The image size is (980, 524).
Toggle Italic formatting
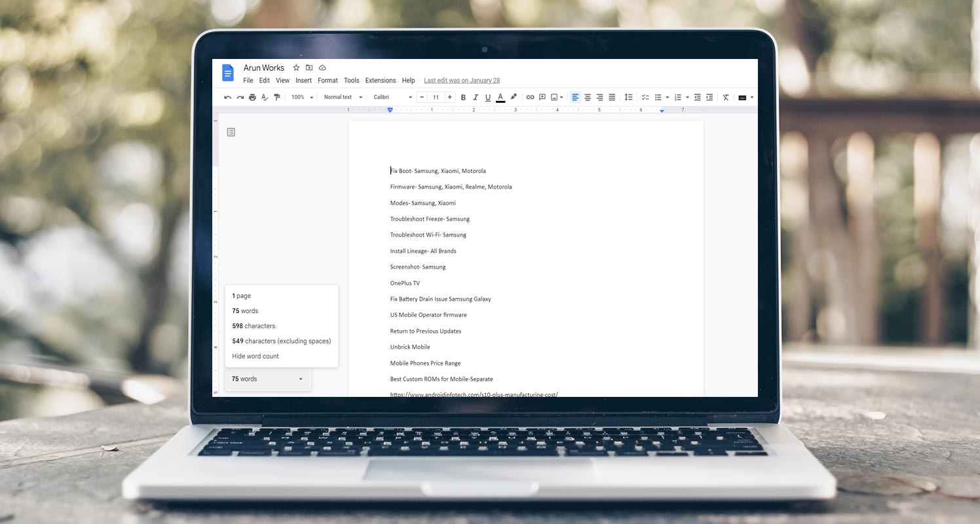coord(476,98)
